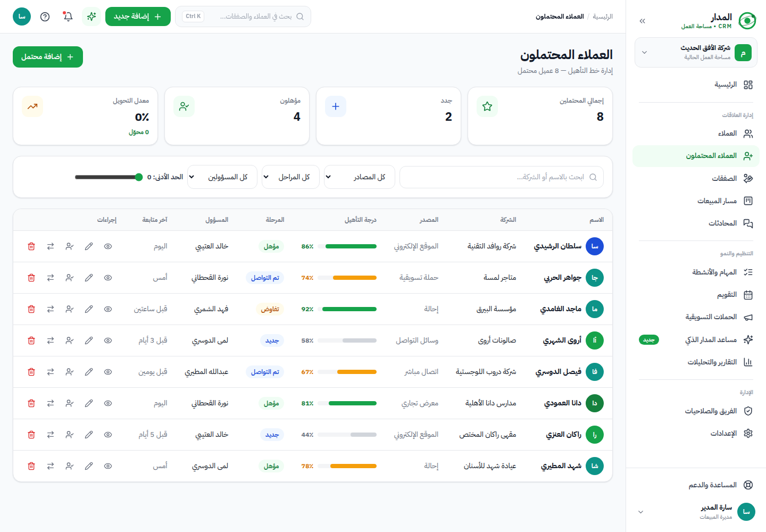Follow the الرئيسية breadcrumb link
Viewport: 766px width, 532px height.
point(603,16)
